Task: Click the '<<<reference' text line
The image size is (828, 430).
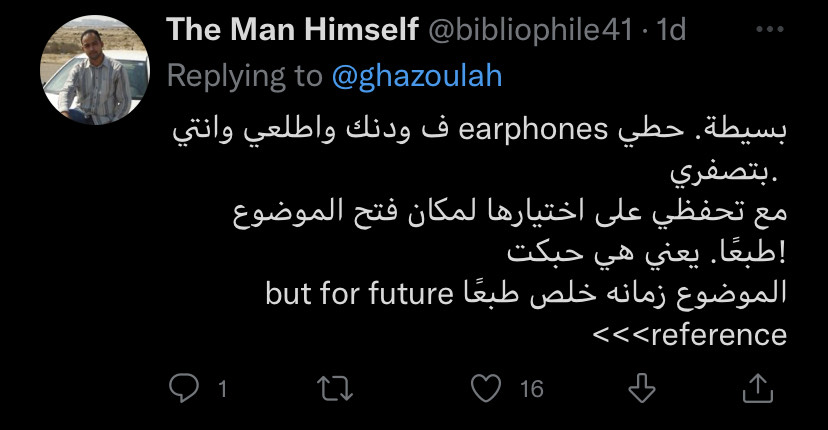Action: tap(690, 334)
